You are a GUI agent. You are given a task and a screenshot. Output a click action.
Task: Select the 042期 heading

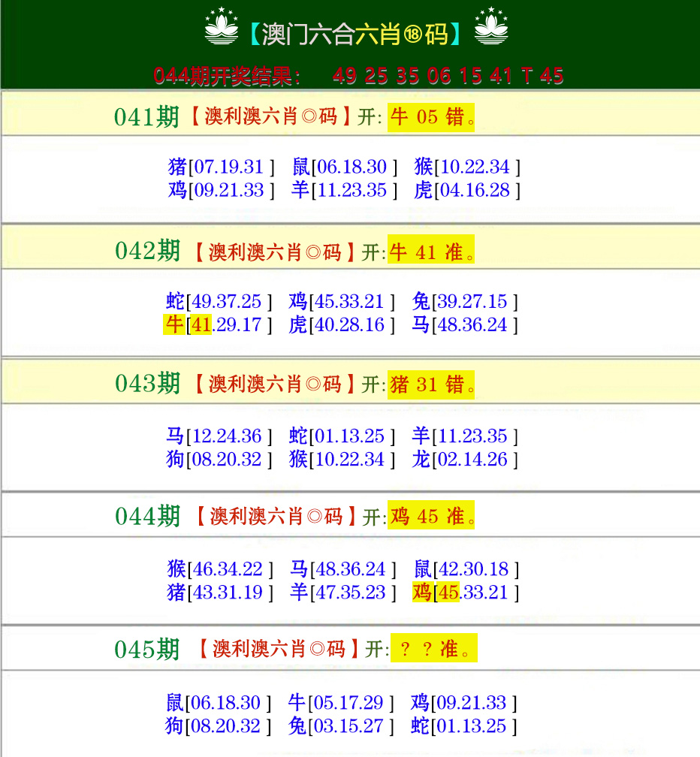[148, 251]
